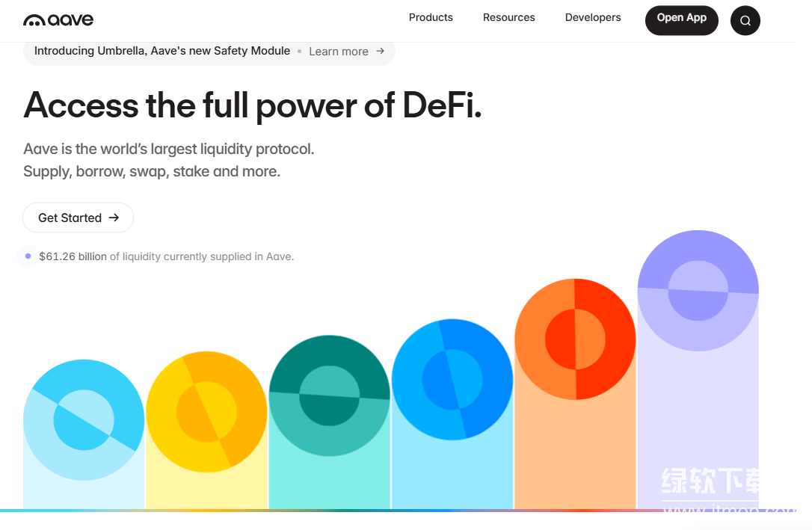Click the arrow beside Learn more
812x530 pixels.
380,51
